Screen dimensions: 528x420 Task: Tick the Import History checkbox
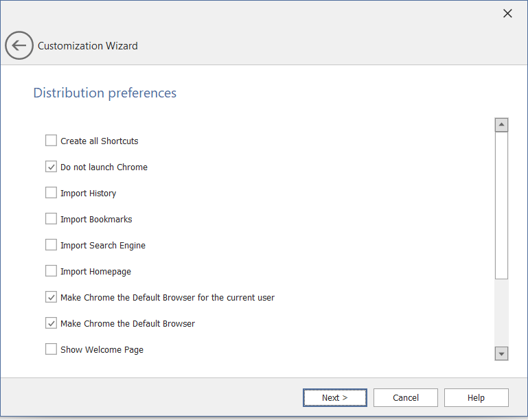51,193
